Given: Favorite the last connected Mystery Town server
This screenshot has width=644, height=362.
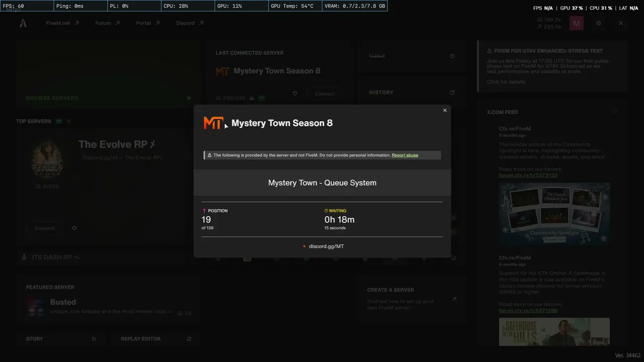Looking at the screenshot, I should click(295, 94).
